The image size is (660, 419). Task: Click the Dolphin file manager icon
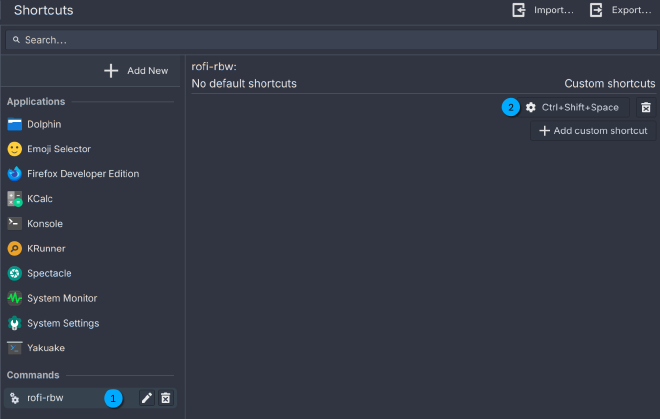point(15,124)
